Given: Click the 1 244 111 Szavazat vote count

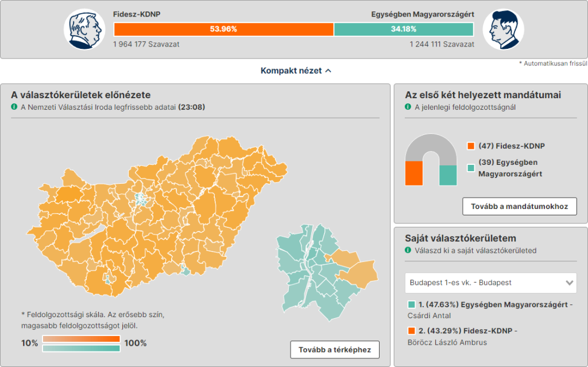Looking at the screenshot, I should [x=442, y=44].
